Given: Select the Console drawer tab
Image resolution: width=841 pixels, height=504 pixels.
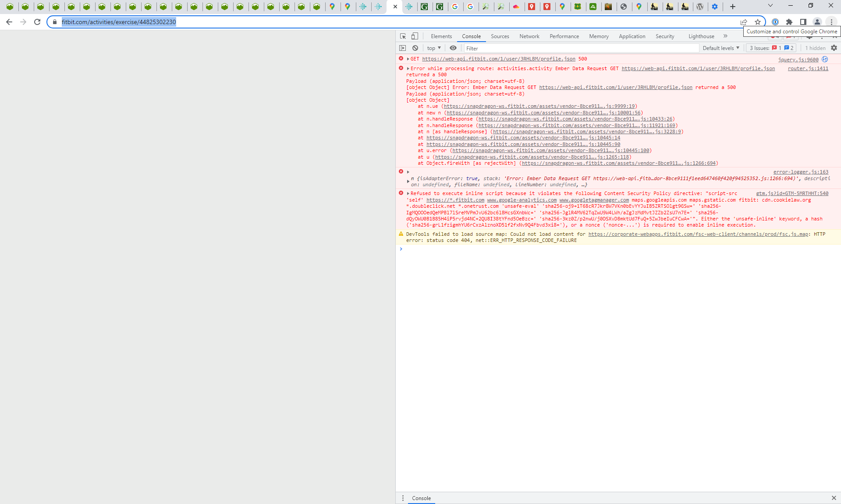Looking at the screenshot, I should (421, 498).
